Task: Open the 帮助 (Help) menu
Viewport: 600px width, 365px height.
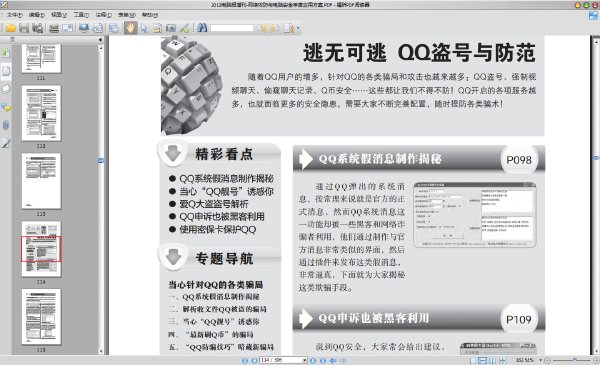Action: coord(150,15)
